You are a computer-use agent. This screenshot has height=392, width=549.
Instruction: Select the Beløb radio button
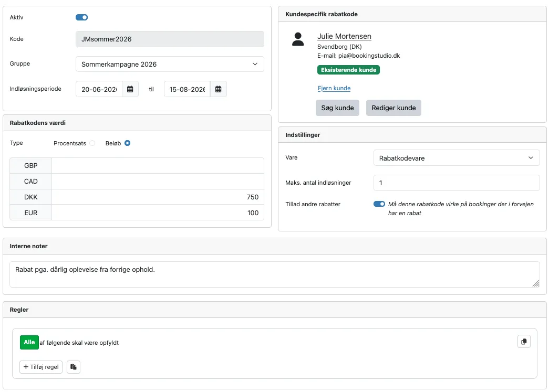[x=128, y=143]
